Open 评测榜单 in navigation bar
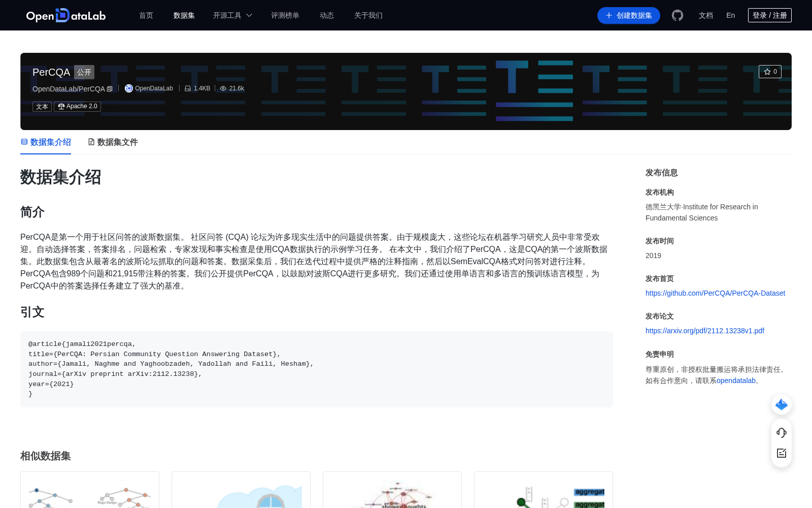The width and height of the screenshot is (812, 508). [x=285, y=15]
